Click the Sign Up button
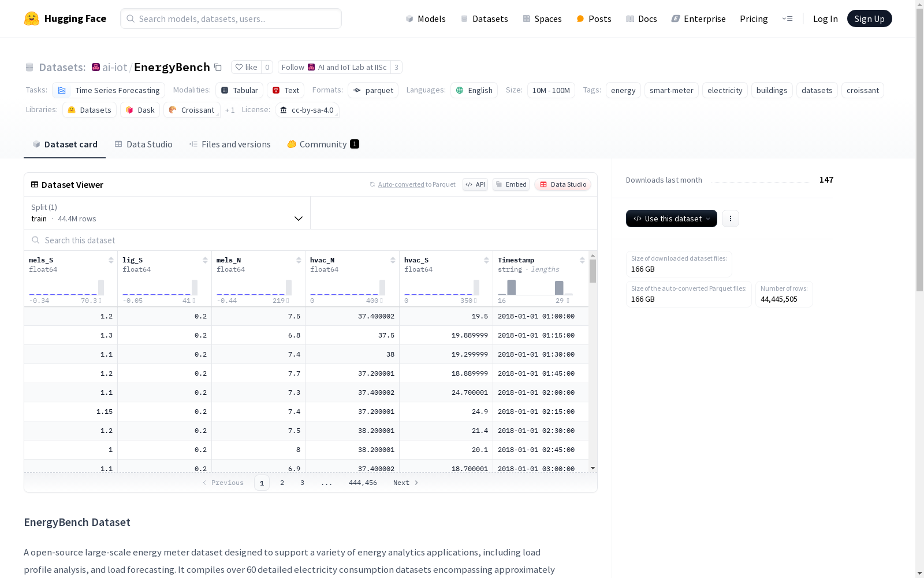The height and width of the screenshot is (578, 924). tap(869, 18)
